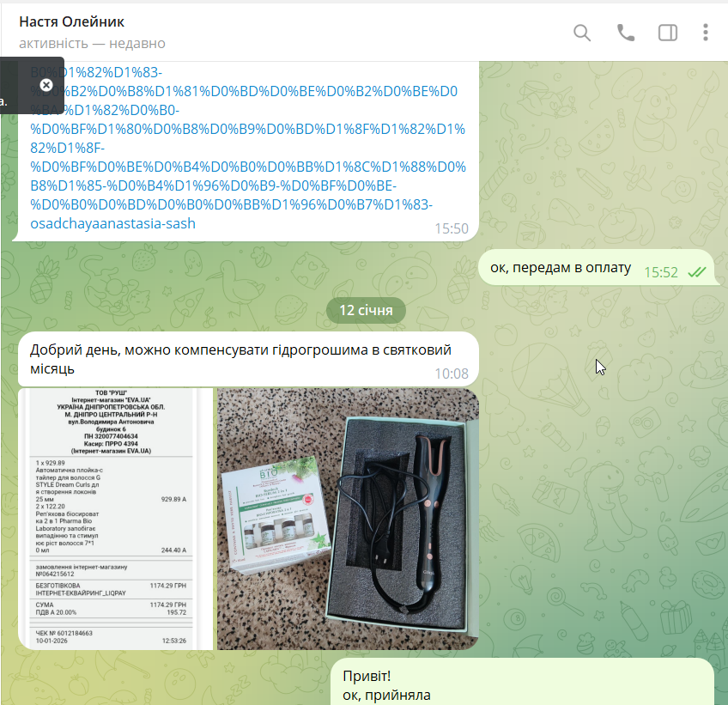Close the dark popup notification
The image size is (728, 705).
[46, 85]
